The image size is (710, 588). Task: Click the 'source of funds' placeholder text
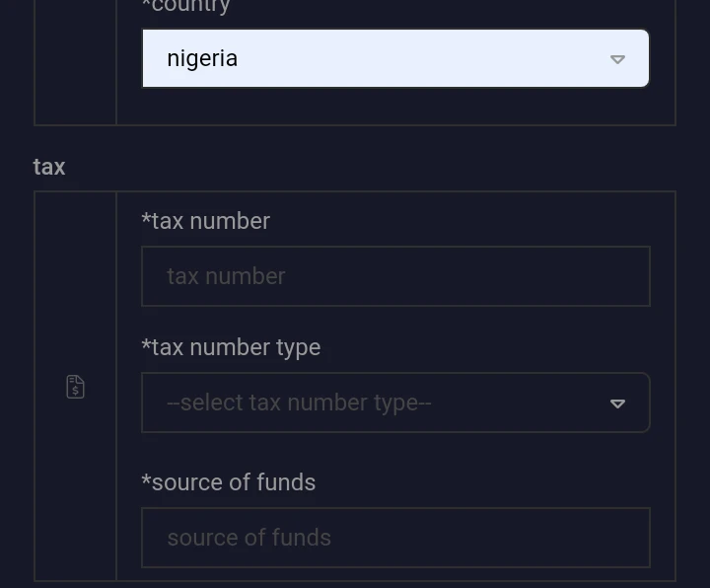pos(249,538)
